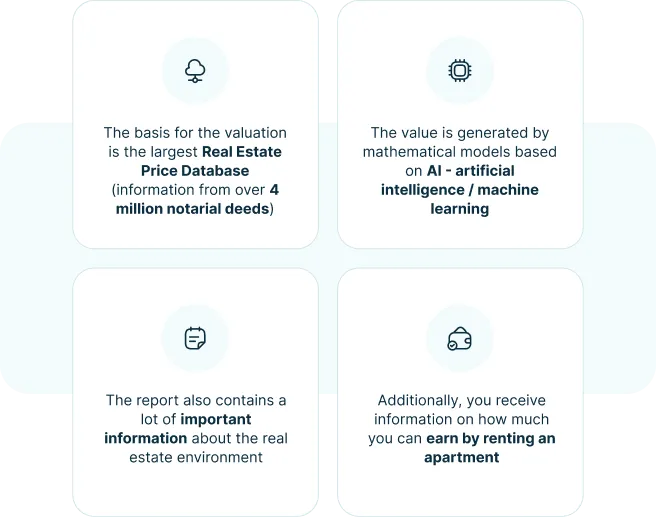Viewport: 656px width, 517px height.
Task: Click "The basis for the valuation" line
Action: coord(195,133)
